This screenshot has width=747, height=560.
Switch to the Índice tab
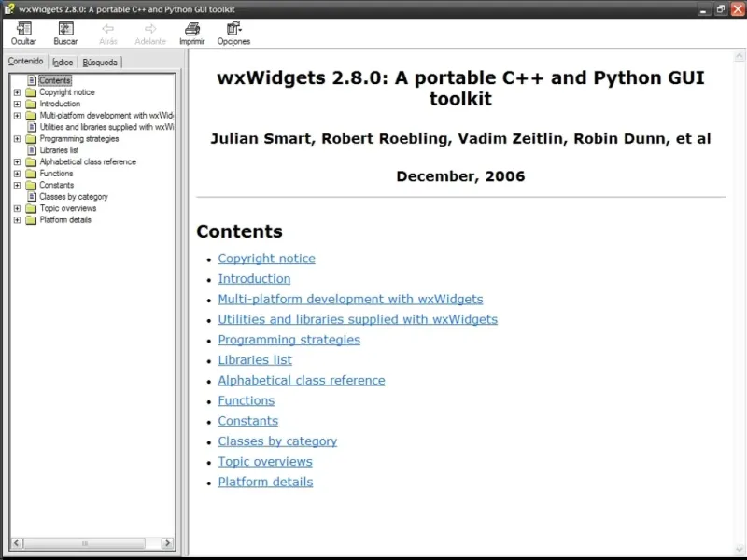63,63
